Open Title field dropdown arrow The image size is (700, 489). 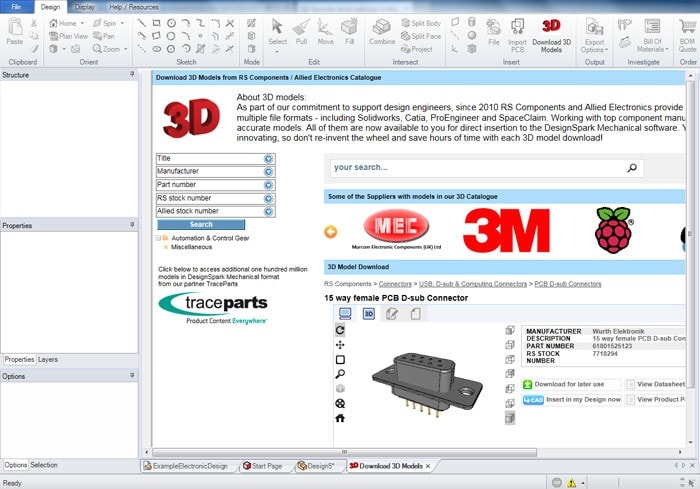point(268,159)
